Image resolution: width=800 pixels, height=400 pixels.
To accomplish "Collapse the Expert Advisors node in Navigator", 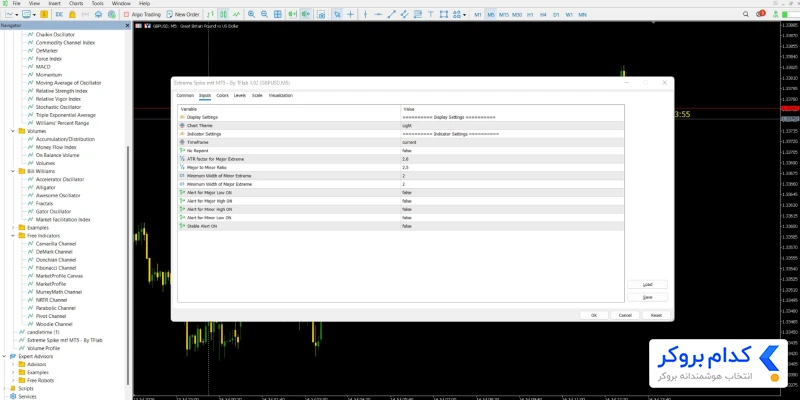I will (5, 356).
